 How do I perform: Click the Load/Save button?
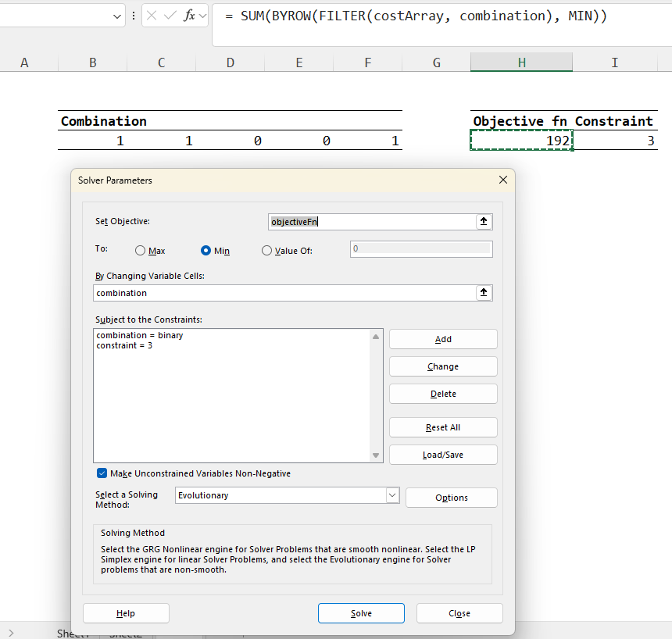pyautogui.click(x=443, y=455)
